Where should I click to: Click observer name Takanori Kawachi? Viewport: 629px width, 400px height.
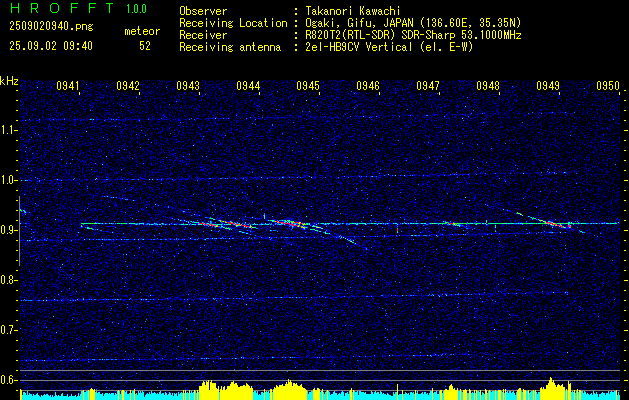pyautogui.click(x=352, y=11)
